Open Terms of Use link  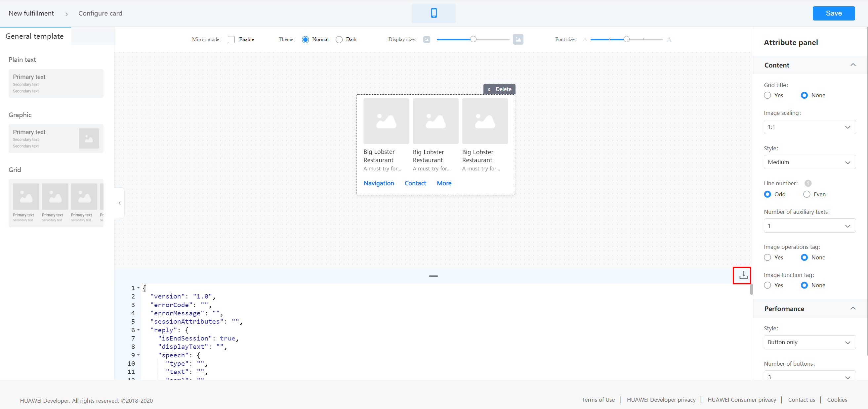pos(598,399)
